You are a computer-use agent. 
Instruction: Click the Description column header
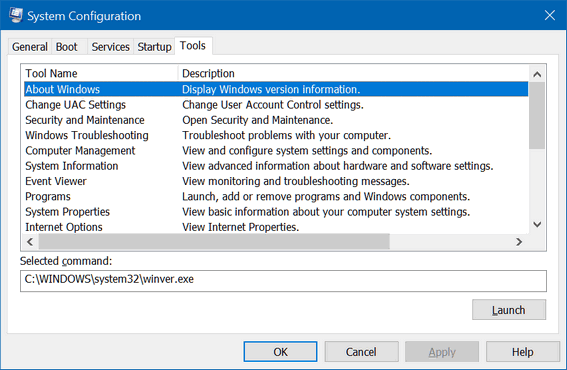click(x=353, y=73)
